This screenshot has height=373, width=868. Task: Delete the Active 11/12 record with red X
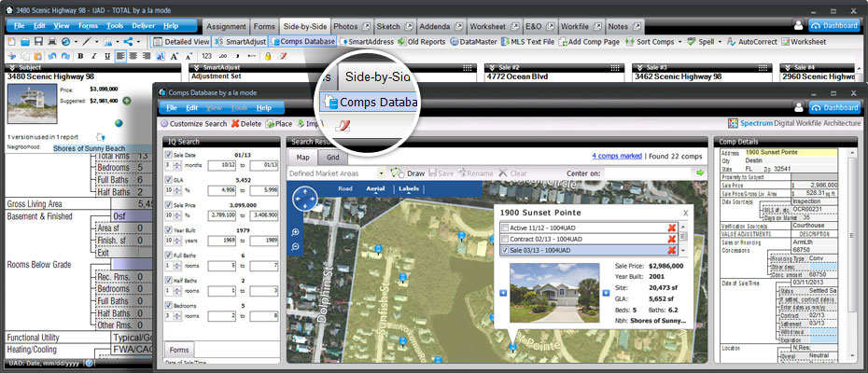coord(671,228)
